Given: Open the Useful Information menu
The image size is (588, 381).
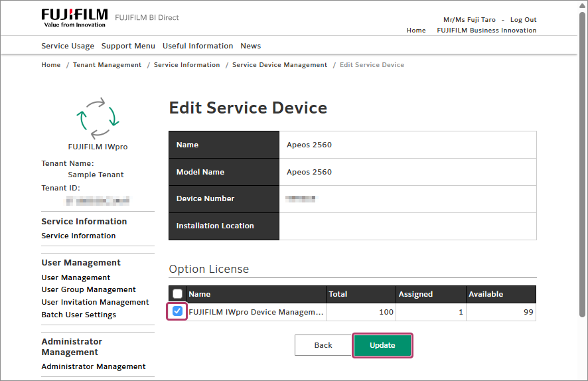Looking at the screenshot, I should pos(198,46).
